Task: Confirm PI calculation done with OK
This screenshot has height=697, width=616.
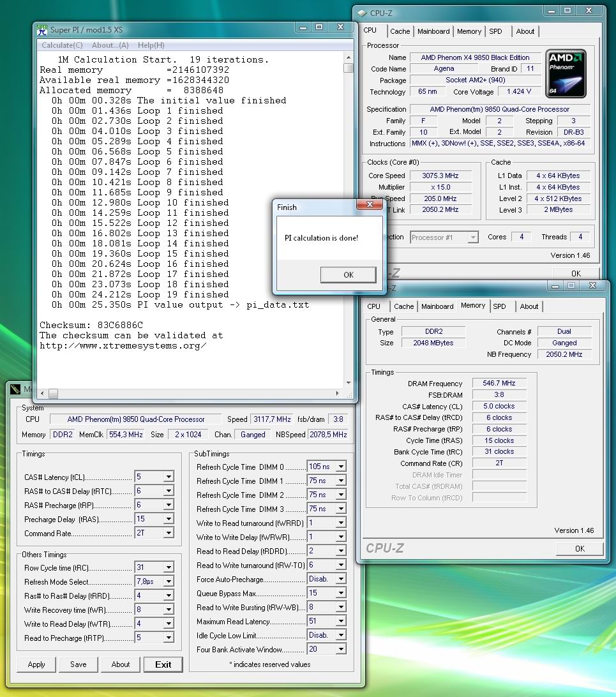Action: 349,274
